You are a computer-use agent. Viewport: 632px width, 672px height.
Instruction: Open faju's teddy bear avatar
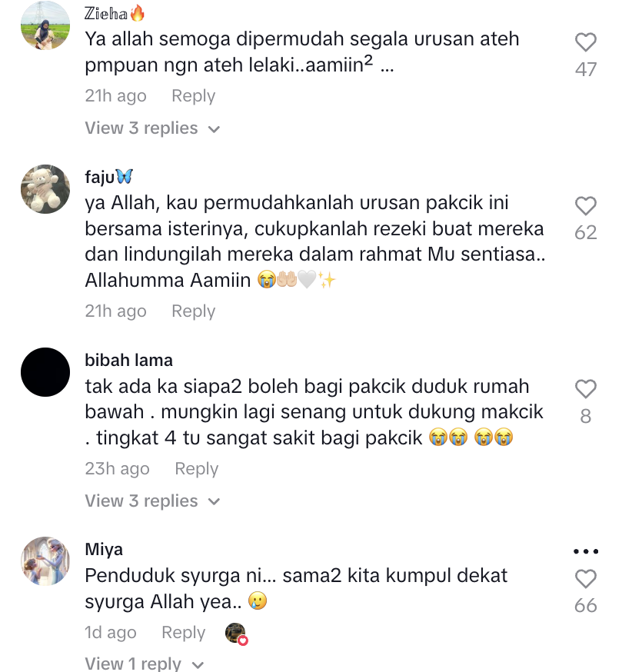pos(45,189)
